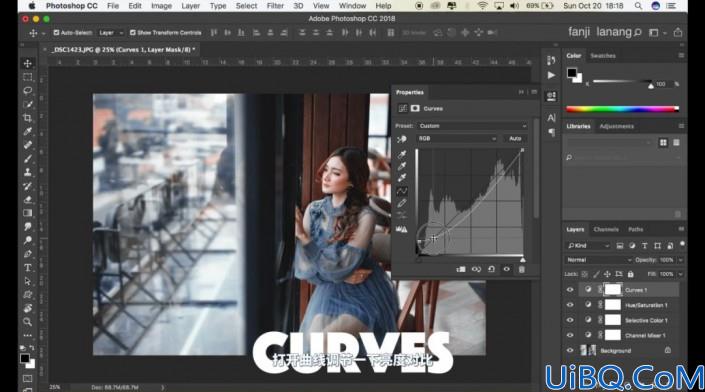This screenshot has height=392, width=705.
Task: Click the foreground color swatch in Color panel
Action: 571,73
